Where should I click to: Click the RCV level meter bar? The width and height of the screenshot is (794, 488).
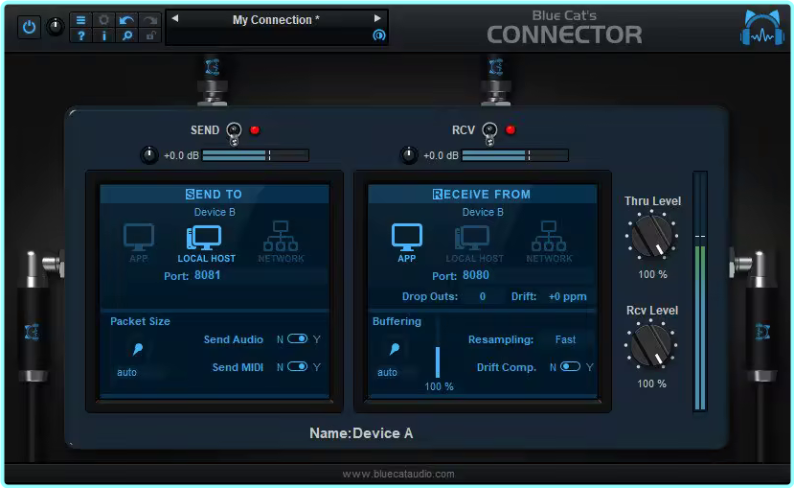coord(515,155)
